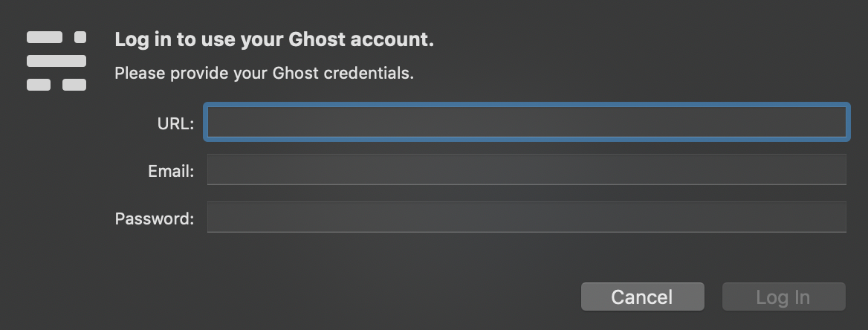
Task: Click the small top-right square of Ghost logo
Action: pyautogui.click(x=80, y=37)
